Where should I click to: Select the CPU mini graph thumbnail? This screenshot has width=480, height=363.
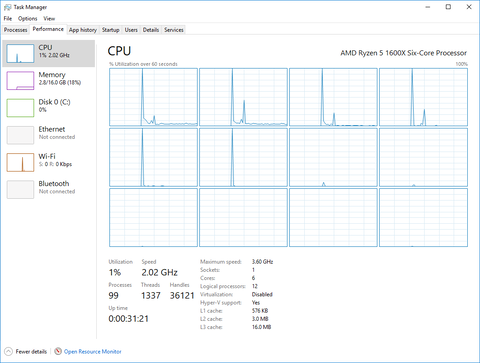(20, 53)
